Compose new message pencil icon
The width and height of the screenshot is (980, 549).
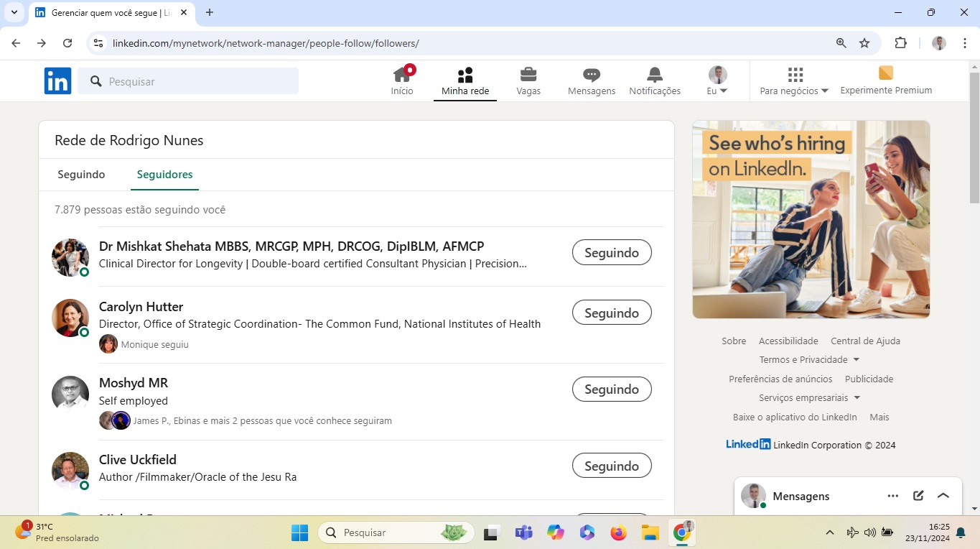918,496
